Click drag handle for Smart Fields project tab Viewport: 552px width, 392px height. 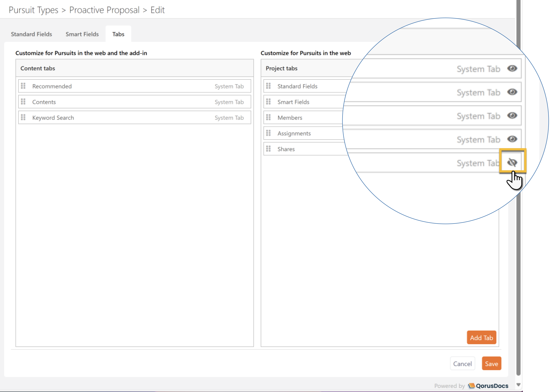click(268, 102)
